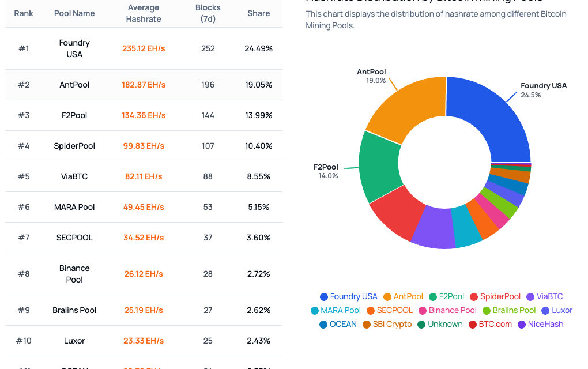The height and width of the screenshot is (369, 588).
Task: Click SECPOOL legend marker
Action: coord(371,311)
